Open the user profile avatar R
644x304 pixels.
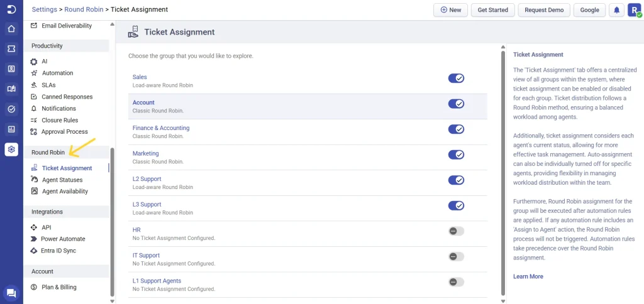point(634,10)
